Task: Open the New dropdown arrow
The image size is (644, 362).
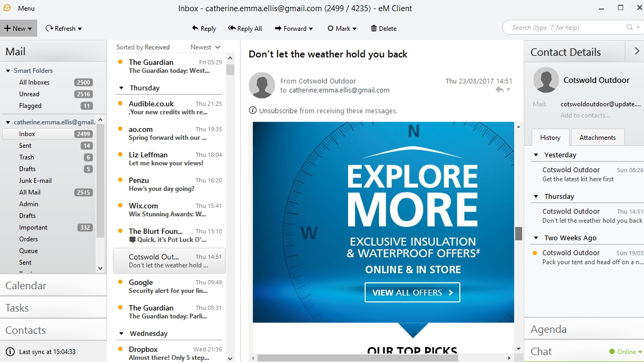Action: [x=30, y=29]
